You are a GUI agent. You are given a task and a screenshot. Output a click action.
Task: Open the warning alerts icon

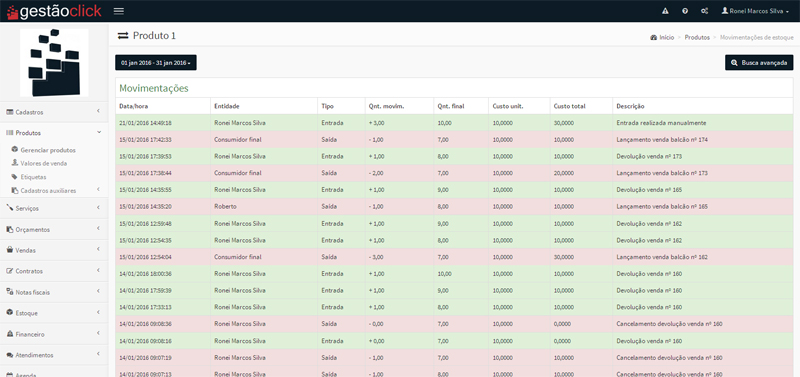click(x=665, y=11)
